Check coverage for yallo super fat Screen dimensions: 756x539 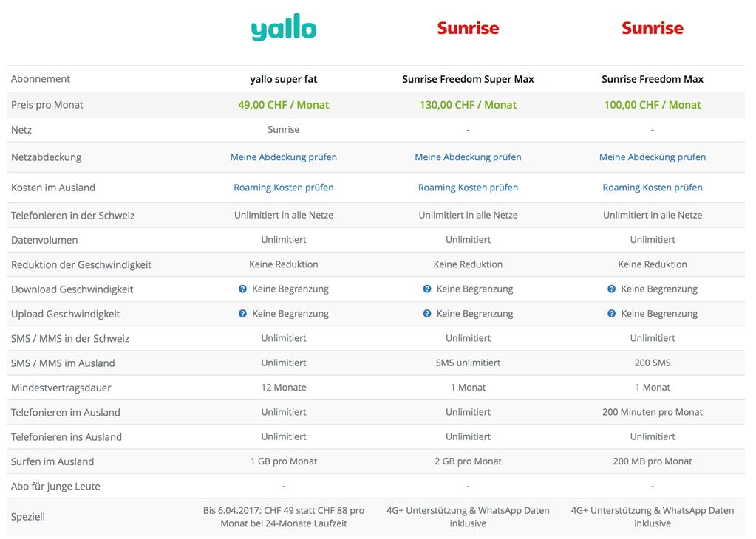click(284, 157)
